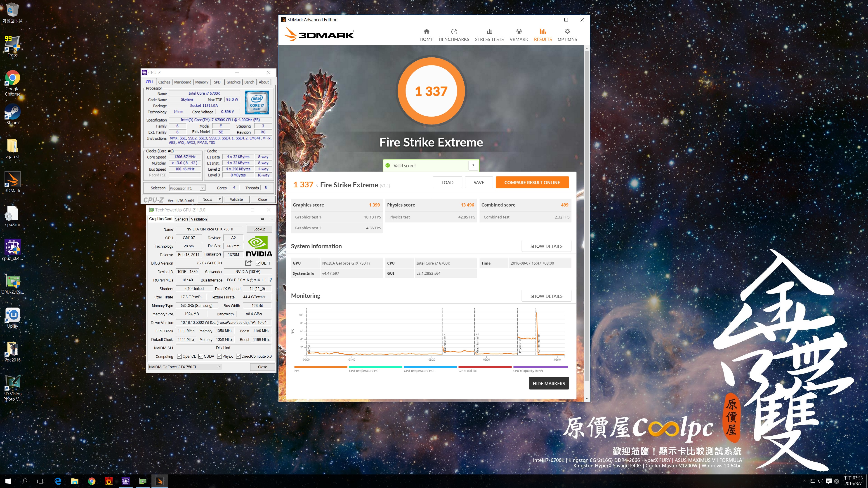Open the GPU selector dropdown in GPU-Z

coord(185,367)
